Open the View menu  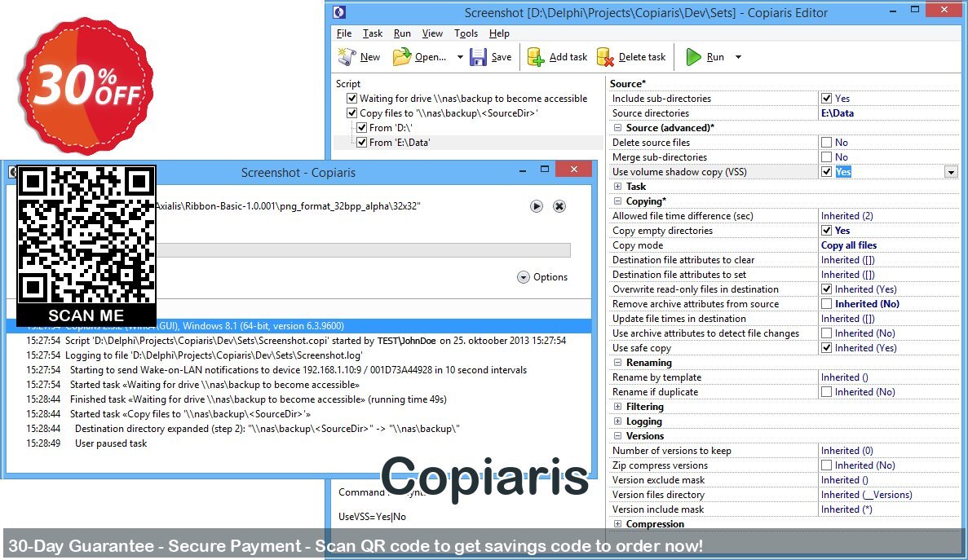click(x=432, y=33)
